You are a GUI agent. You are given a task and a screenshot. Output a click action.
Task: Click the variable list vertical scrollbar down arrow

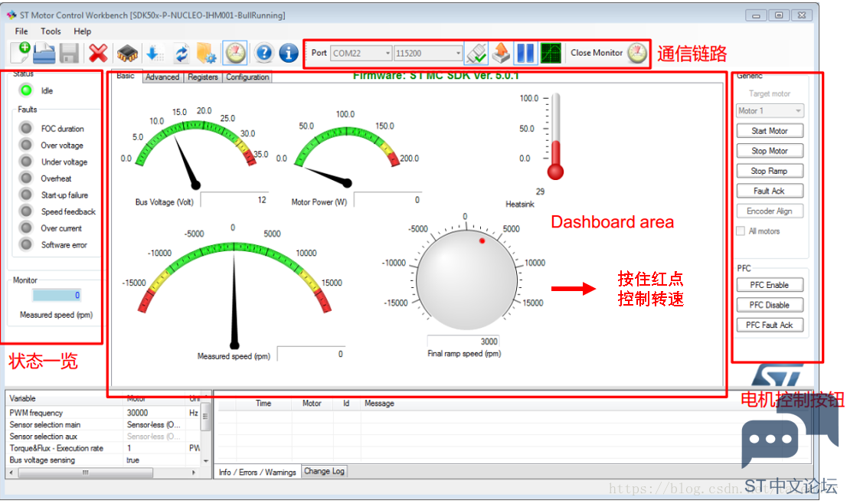205,461
